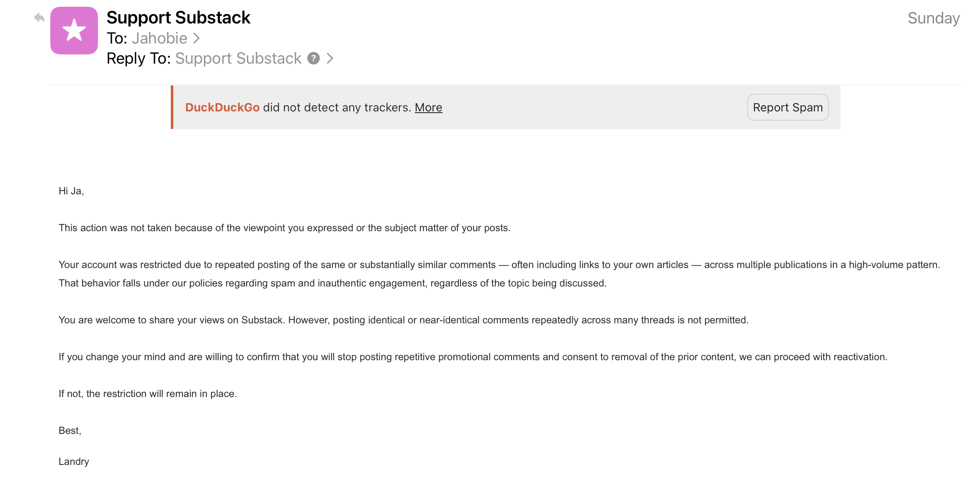This screenshot has height=485, width=980.
Task: Click the question mark icon beside Reply To
Action: (314, 58)
